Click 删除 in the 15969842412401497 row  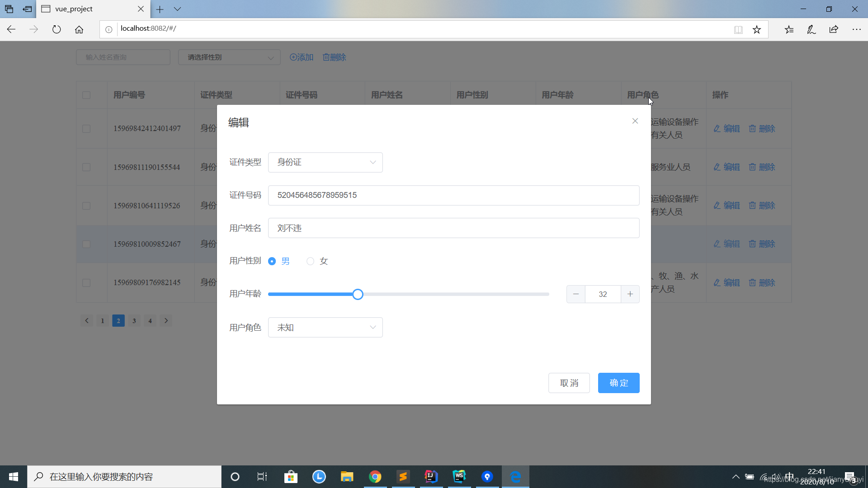(x=762, y=129)
